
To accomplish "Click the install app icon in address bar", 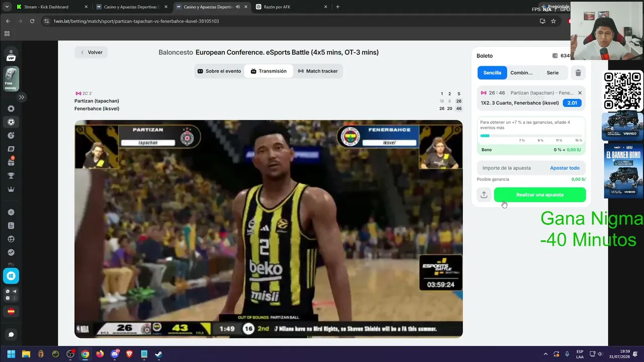I will [x=542, y=21].
